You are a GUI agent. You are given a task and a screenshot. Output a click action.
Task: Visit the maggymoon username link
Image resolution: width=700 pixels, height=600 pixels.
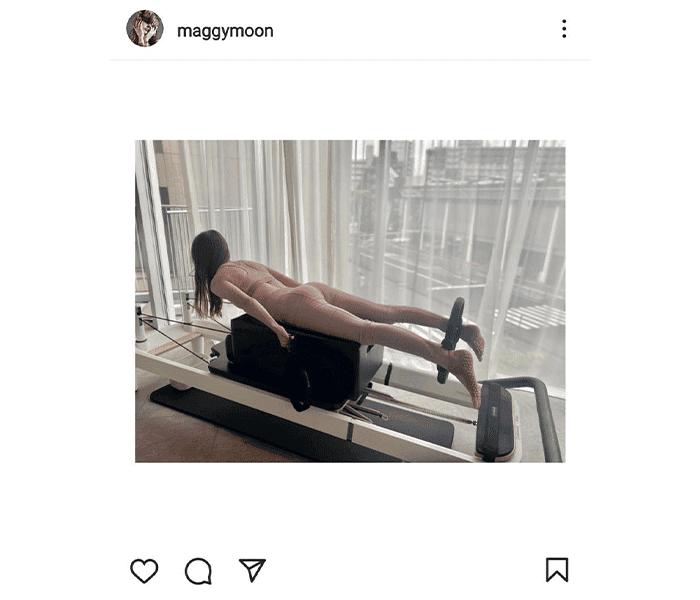(x=225, y=31)
